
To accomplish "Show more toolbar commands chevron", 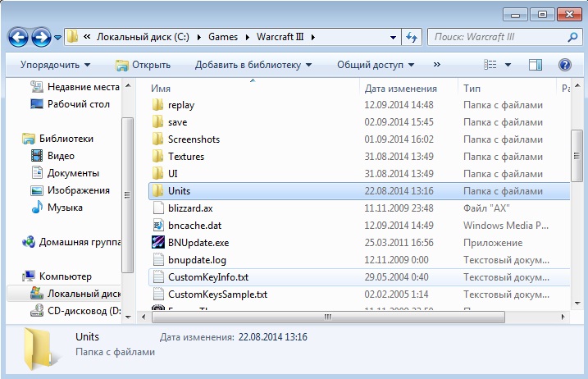I will coord(436,65).
